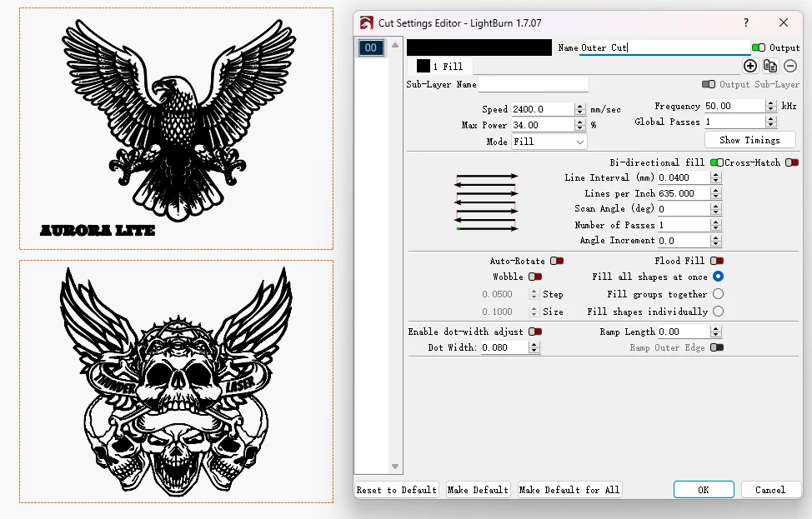Click the Scan Angle value field
This screenshot has width=812, height=519.
[x=684, y=209]
